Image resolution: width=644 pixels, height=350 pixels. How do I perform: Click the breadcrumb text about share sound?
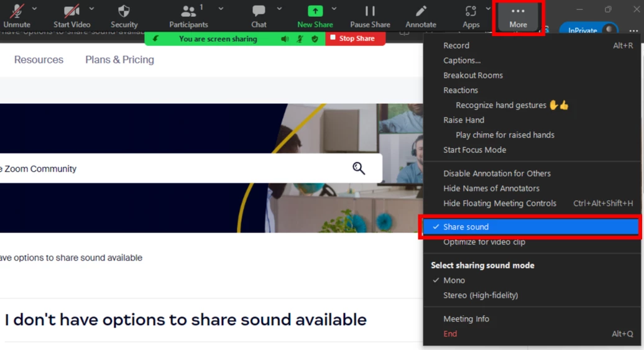pos(71,257)
